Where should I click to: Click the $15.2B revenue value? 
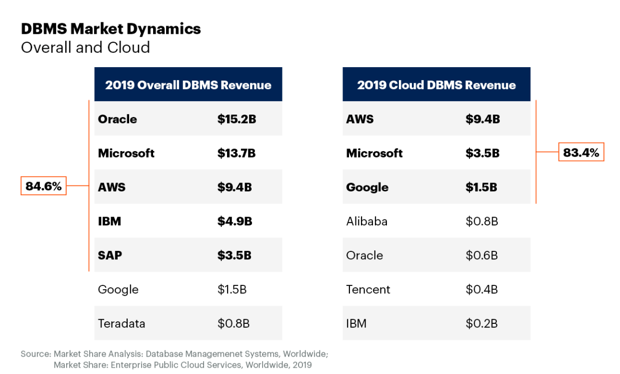point(236,119)
